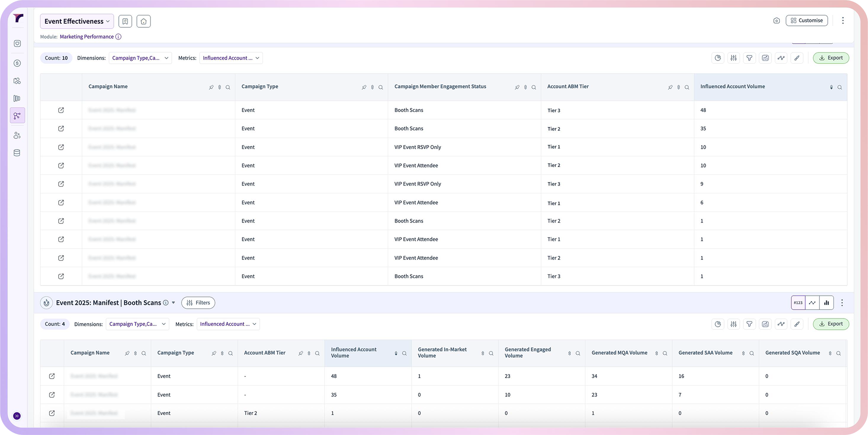This screenshot has height=435, width=868.
Task: Sort the Generated SAA Volume column
Action: pyautogui.click(x=743, y=354)
